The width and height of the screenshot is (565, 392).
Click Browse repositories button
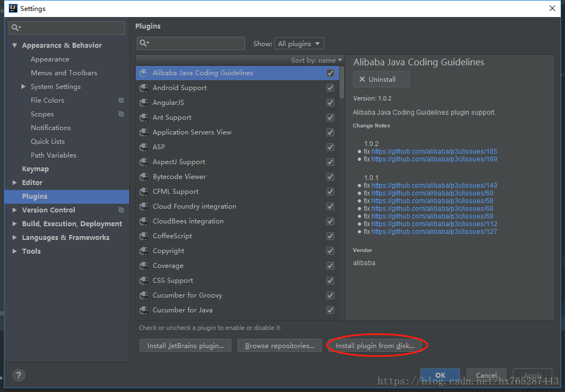pos(280,345)
